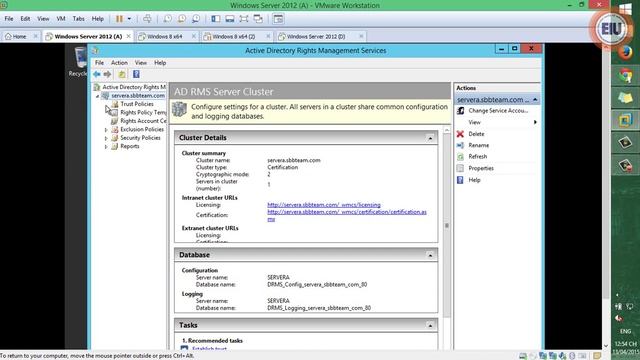Click the details pane vertical scrollbar
The image size is (640, 360).
pos(447,225)
